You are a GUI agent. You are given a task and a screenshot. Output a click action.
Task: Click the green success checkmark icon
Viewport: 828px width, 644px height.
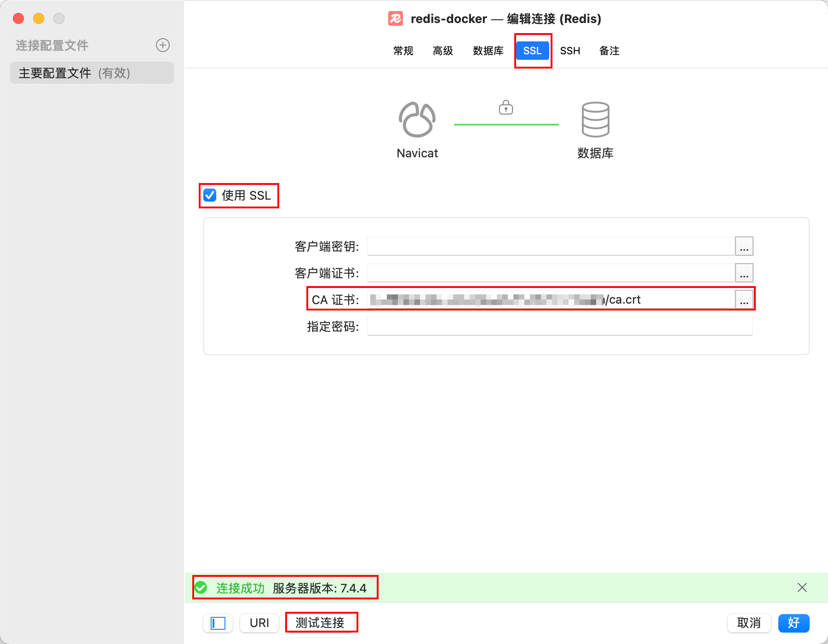click(201, 587)
